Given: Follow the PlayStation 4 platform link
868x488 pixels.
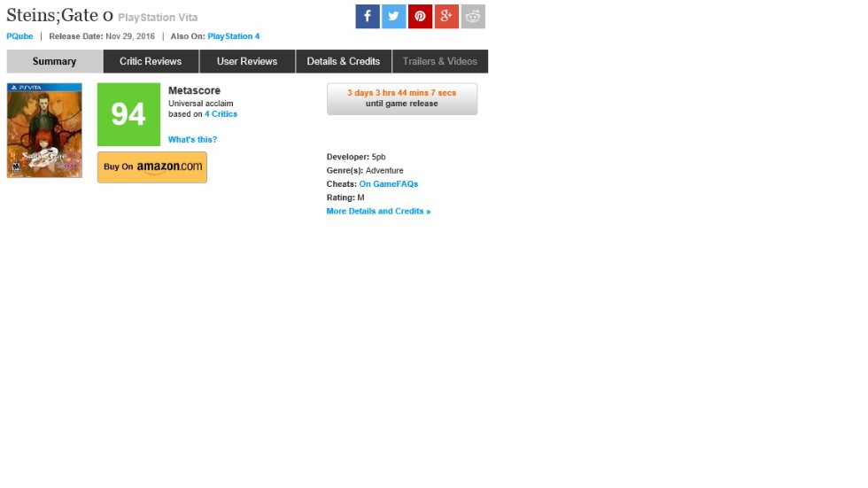Looking at the screenshot, I should (234, 36).
